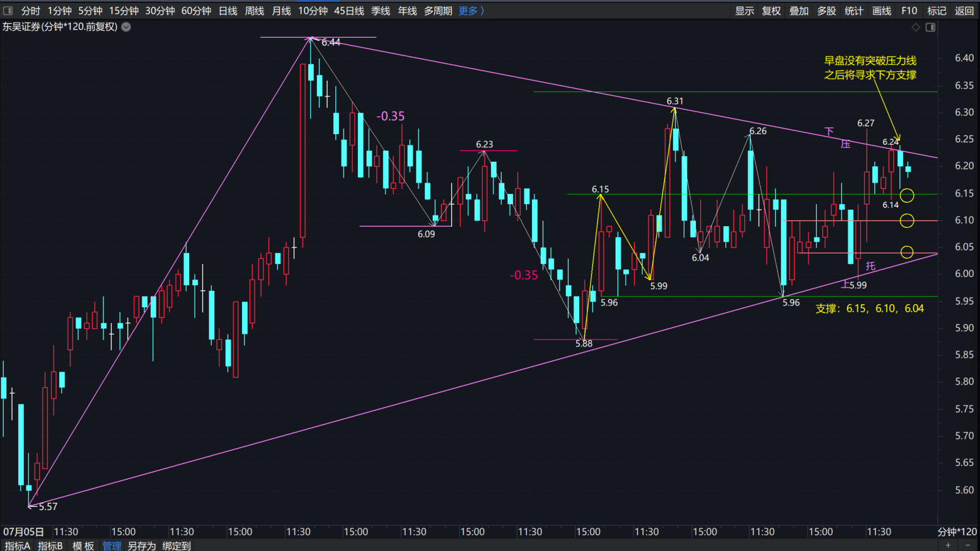This screenshot has width=980, height=551.
Task: Toggle the right side panel icon
Action: 930,27
